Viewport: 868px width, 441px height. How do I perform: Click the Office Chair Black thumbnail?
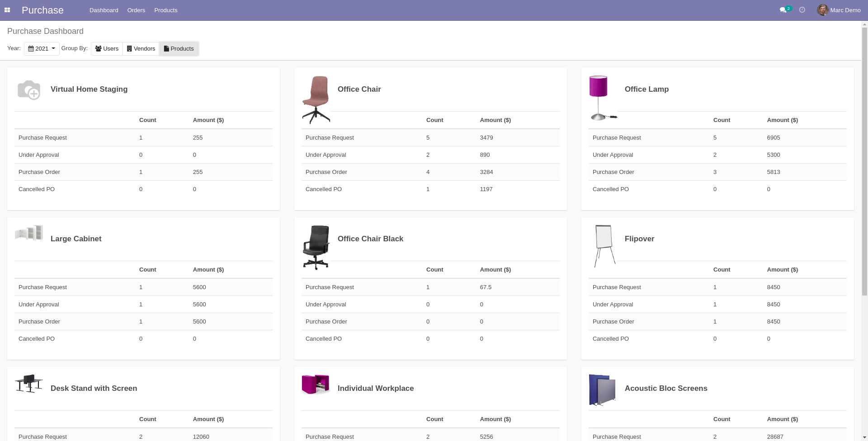[316, 247]
